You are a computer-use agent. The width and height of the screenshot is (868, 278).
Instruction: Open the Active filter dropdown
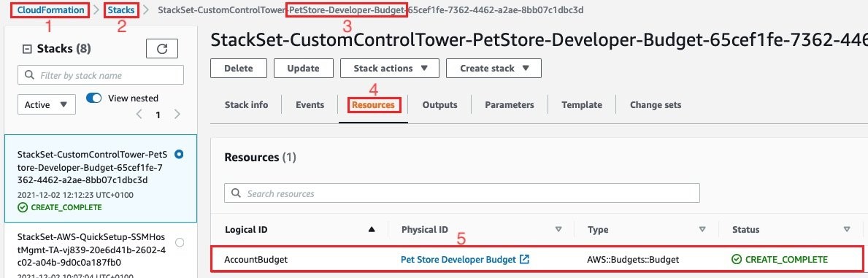click(x=47, y=104)
